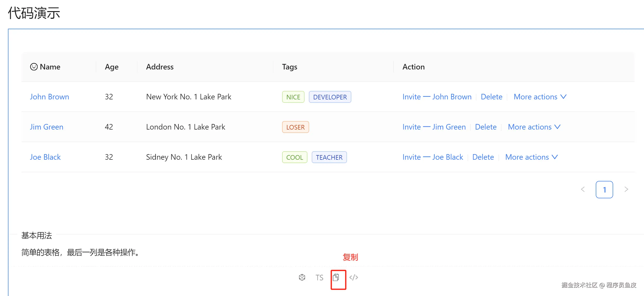Expand More actions for Jim Green
Image resolution: width=644 pixels, height=296 pixels.
point(534,127)
